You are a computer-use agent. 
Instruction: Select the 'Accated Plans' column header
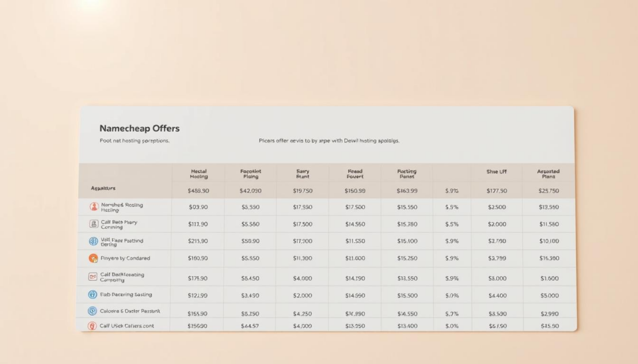click(548, 174)
